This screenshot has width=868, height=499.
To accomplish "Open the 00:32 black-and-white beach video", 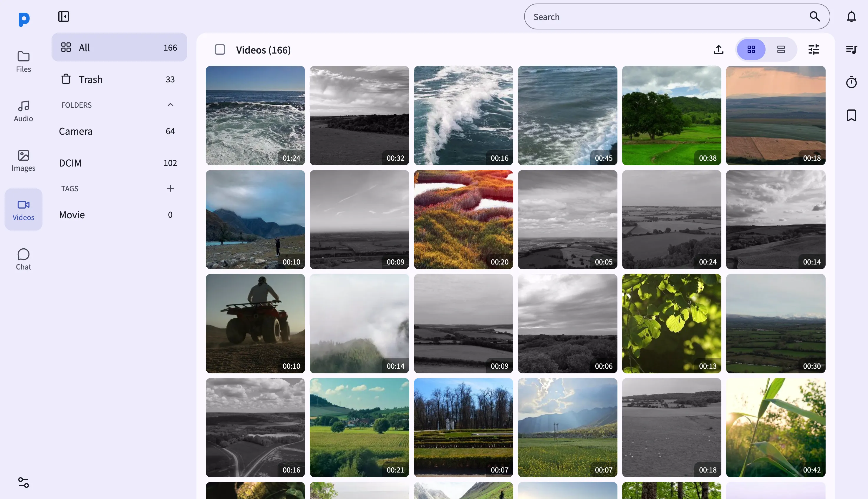I will tap(359, 116).
